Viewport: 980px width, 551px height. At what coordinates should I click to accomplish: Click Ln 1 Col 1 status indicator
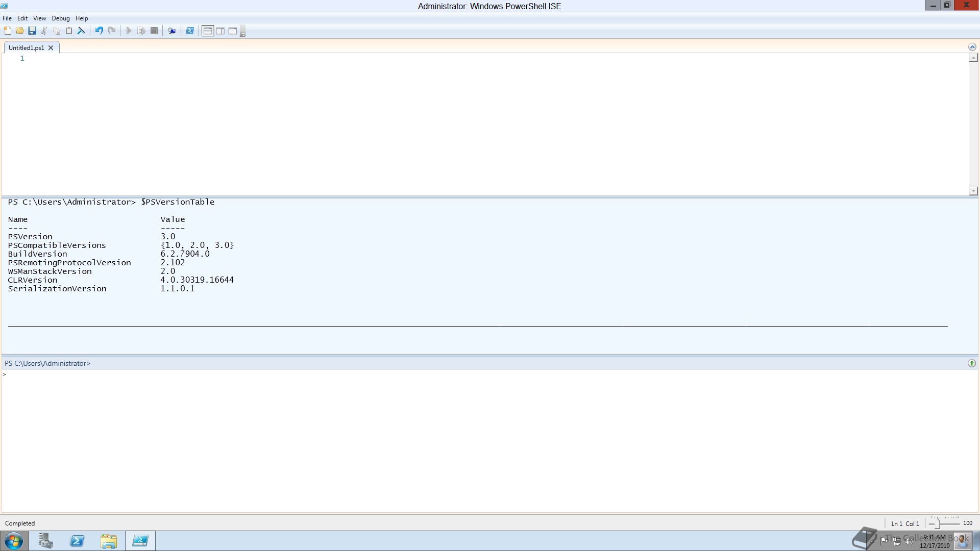click(x=905, y=524)
